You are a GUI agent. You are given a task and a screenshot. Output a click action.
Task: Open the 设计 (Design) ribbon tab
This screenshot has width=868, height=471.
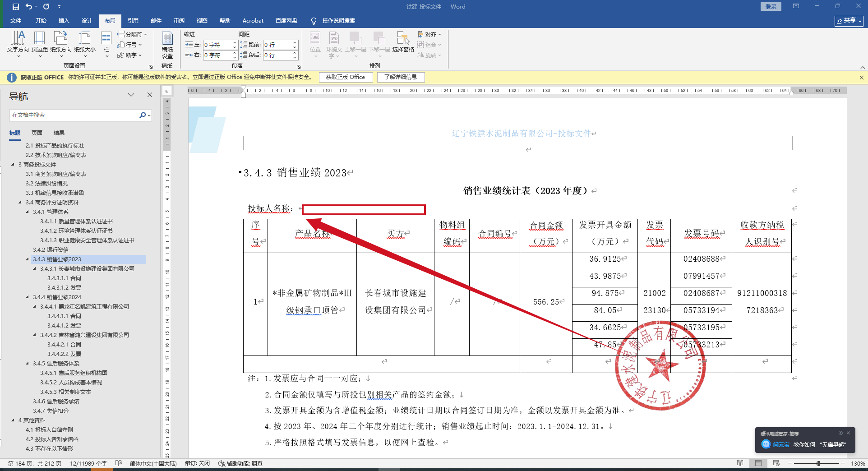click(x=87, y=21)
